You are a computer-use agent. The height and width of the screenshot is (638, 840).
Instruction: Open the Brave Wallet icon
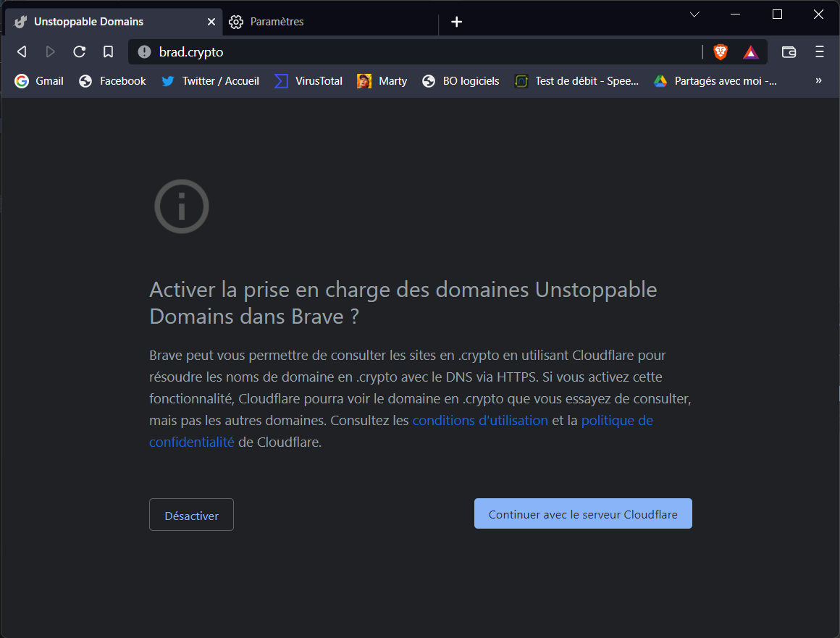[789, 52]
